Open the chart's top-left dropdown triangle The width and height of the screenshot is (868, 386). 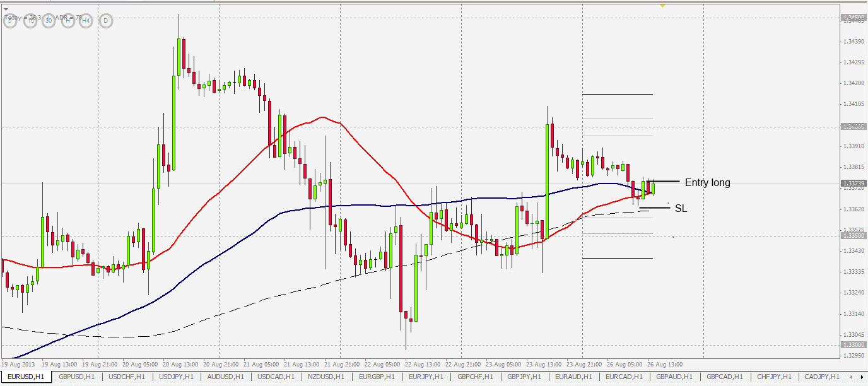(x=6, y=9)
